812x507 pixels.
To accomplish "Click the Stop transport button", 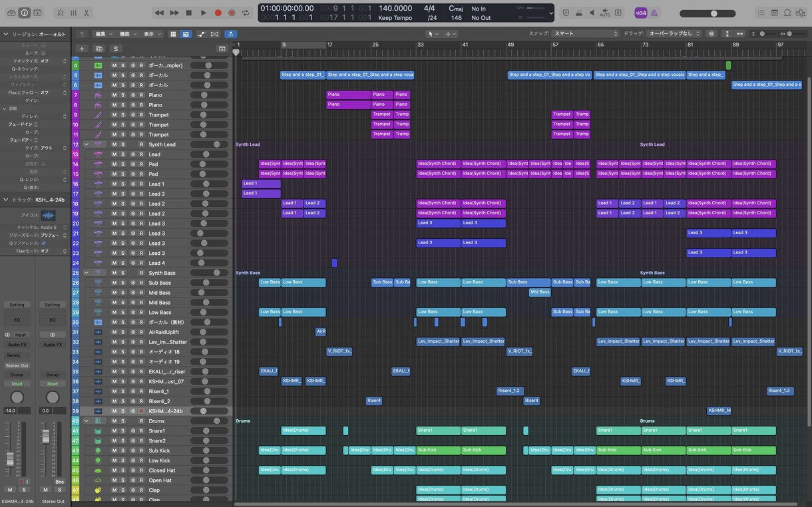I will pyautogui.click(x=189, y=13).
